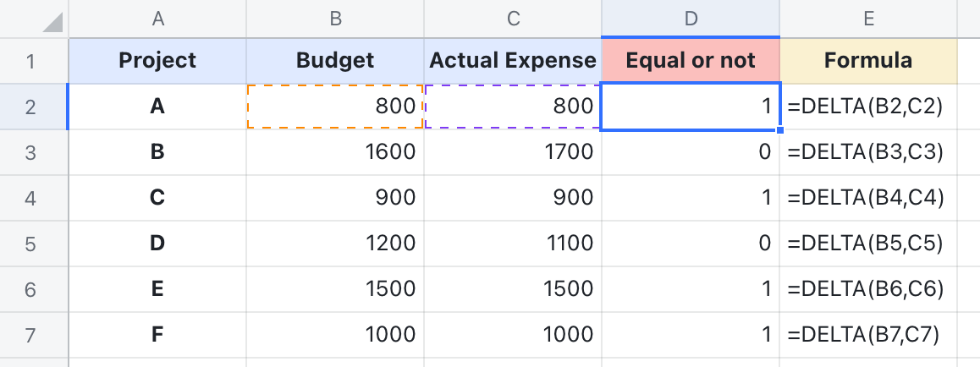Select the Budget cell containing 1600
980x367 pixels.
coord(335,152)
